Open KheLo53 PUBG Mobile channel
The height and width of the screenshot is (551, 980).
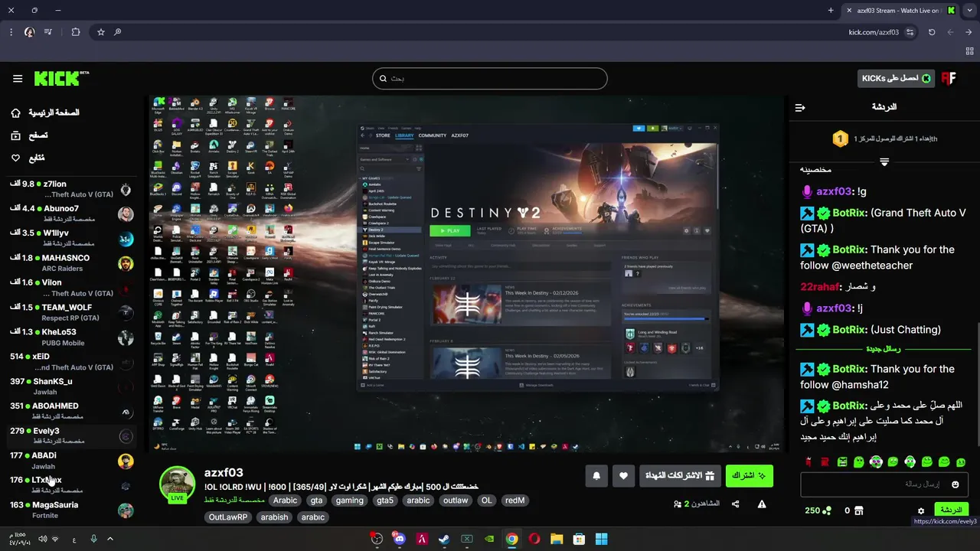[72, 337]
